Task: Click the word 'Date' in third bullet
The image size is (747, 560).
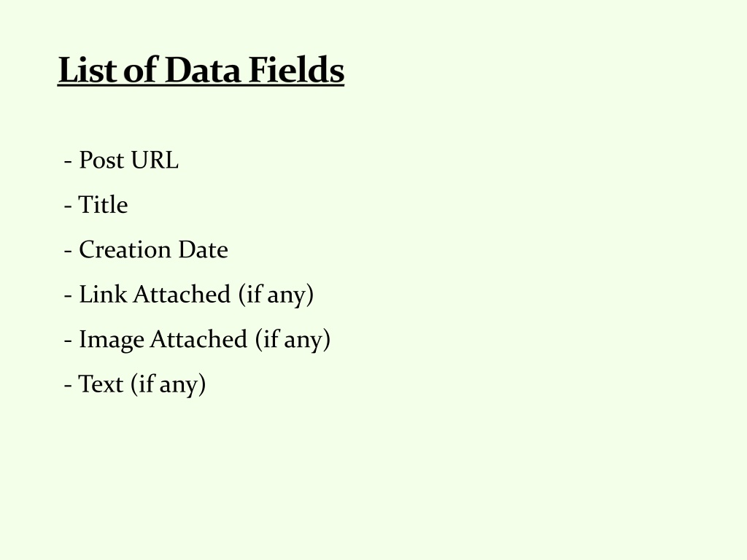Action: 204,249
